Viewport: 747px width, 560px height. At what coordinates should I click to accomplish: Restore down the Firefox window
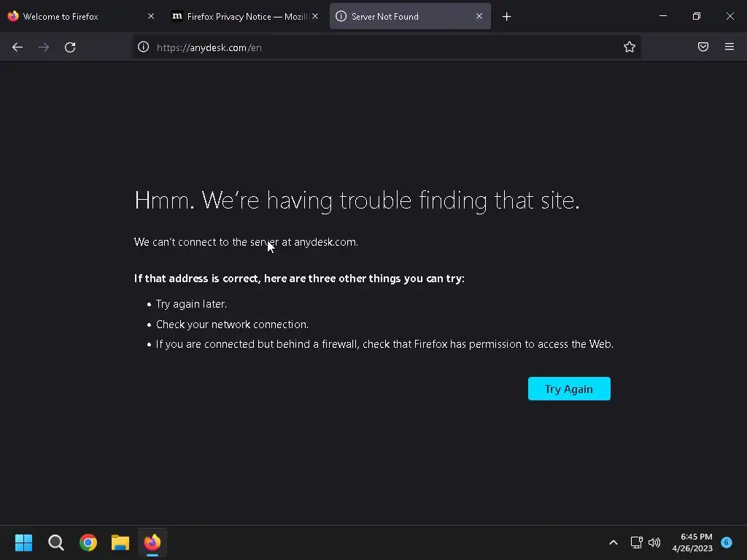[x=697, y=16]
